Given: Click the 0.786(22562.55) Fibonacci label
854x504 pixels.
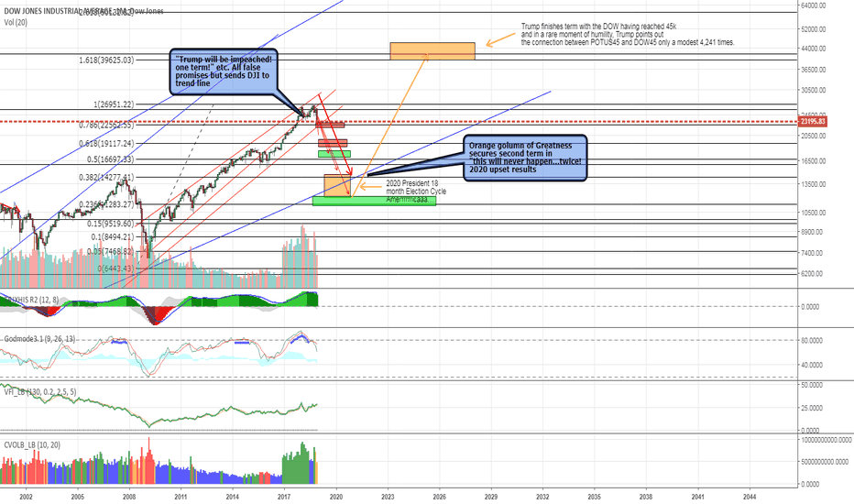Looking at the screenshot, I should 106,126.
